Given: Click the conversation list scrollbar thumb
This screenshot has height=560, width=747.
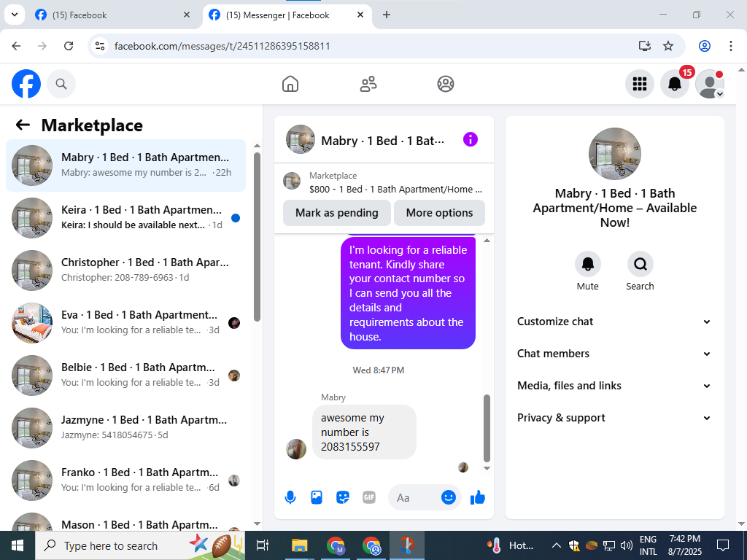Looking at the screenshot, I should tap(258, 237).
